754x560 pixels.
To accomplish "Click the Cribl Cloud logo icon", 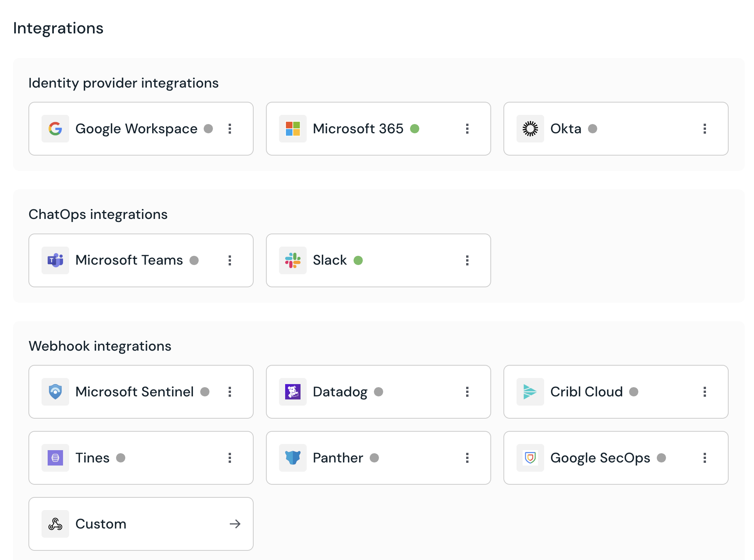I will pos(530,392).
